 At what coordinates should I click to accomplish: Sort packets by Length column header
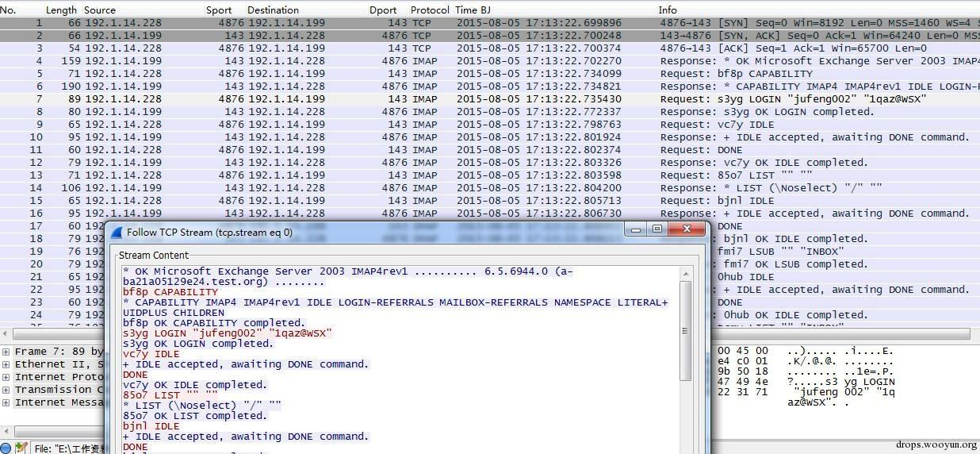[x=61, y=10]
